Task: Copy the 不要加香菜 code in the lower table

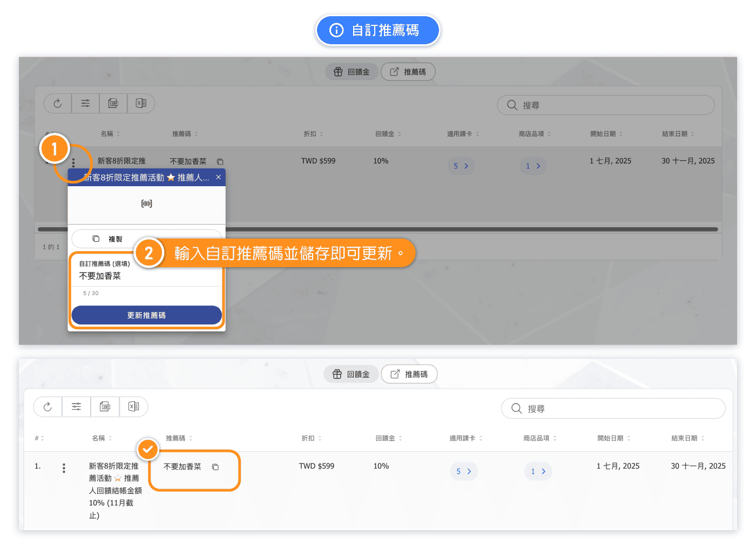Action: (x=215, y=467)
